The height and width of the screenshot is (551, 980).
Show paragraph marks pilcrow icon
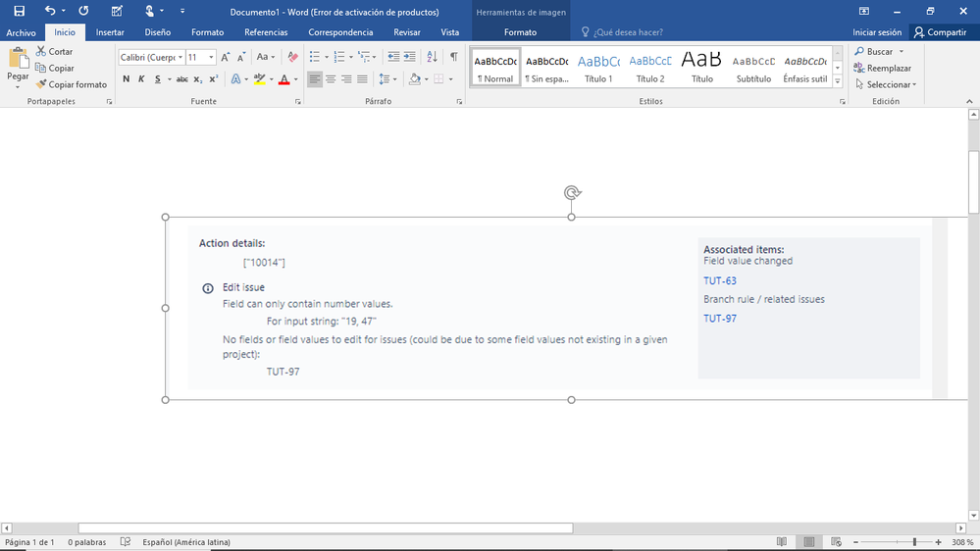pyautogui.click(x=454, y=57)
